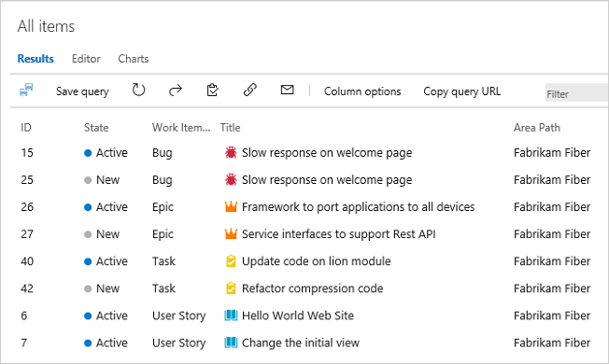This screenshot has height=364, width=609.
Task: Click gray New state dot for item 42
Action: (x=88, y=288)
